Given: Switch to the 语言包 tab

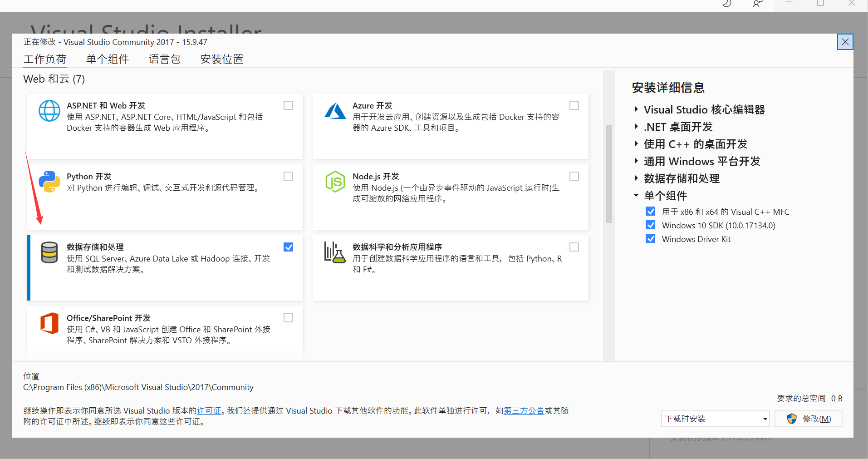Looking at the screenshot, I should [x=165, y=59].
